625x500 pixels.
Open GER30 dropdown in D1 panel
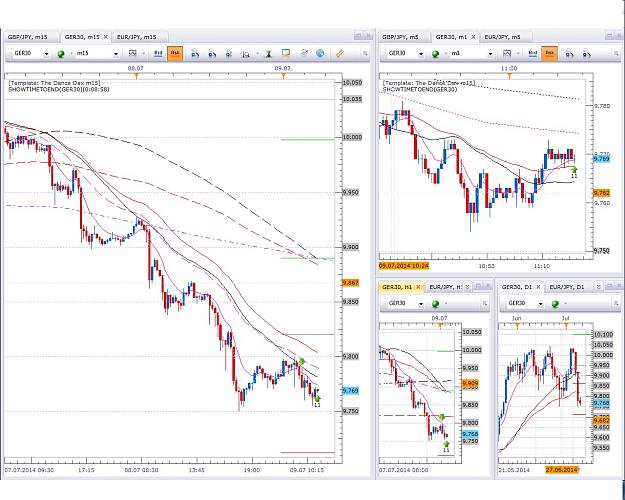[x=540, y=304]
